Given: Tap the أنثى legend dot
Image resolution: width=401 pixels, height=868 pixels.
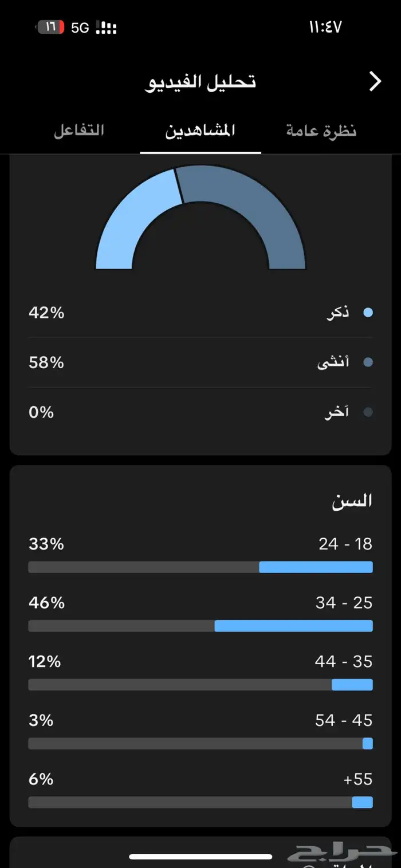Looking at the screenshot, I should coord(368,362).
